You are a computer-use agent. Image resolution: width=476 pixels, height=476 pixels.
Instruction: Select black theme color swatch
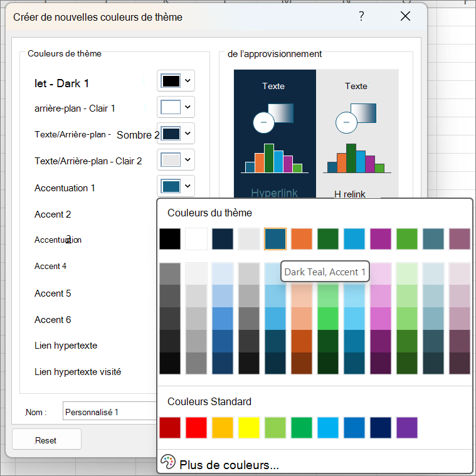tap(170, 239)
